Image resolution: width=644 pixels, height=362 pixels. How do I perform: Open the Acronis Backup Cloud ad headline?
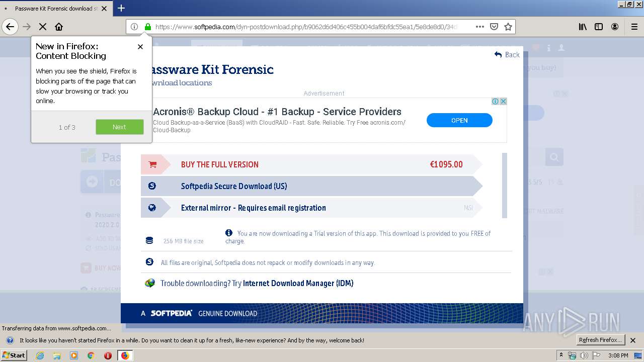tap(277, 112)
